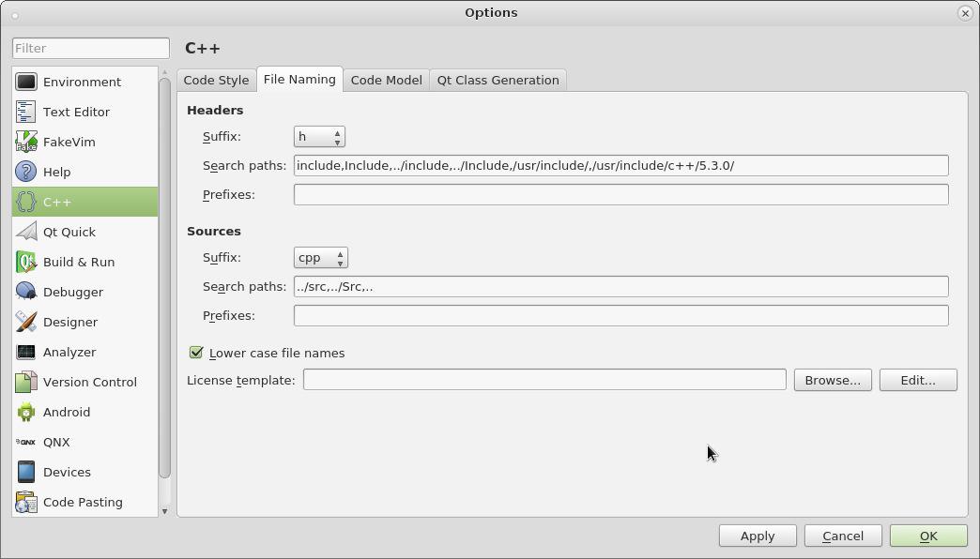Click the Build & Run label text
Image resolution: width=980 pixels, height=559 pixels.
pos(79,262)
